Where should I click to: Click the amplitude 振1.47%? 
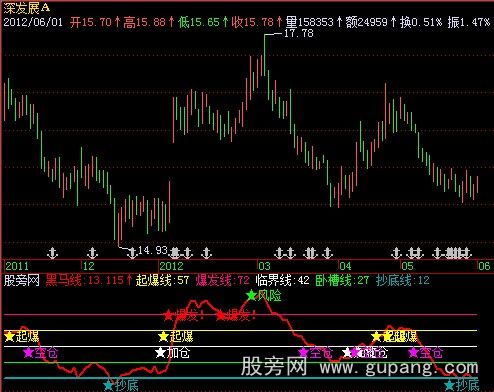tap(469, 22)
